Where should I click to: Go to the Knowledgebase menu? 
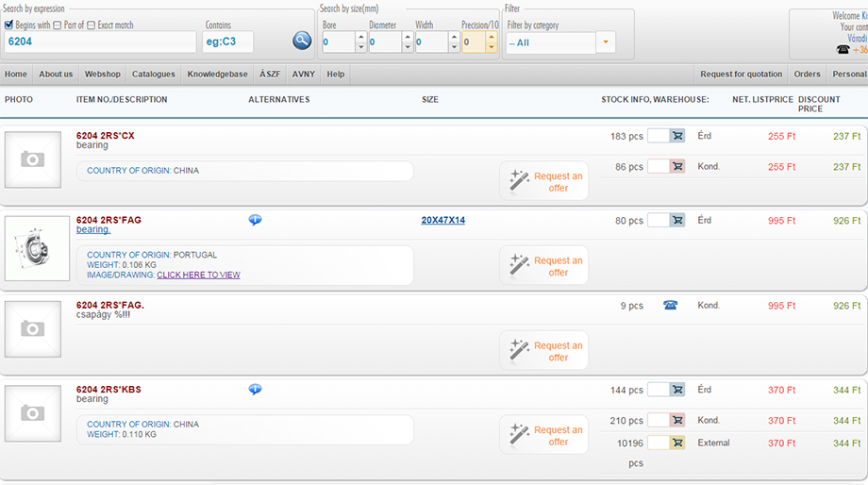pos(217,74)
